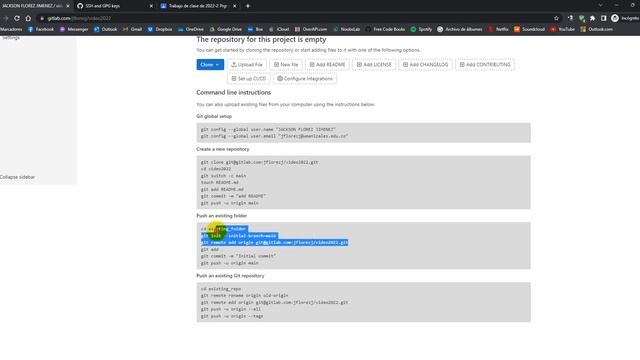Click the 'Command line instructions' heading
Screen dimensions: 640x360
tap(233, 93)
